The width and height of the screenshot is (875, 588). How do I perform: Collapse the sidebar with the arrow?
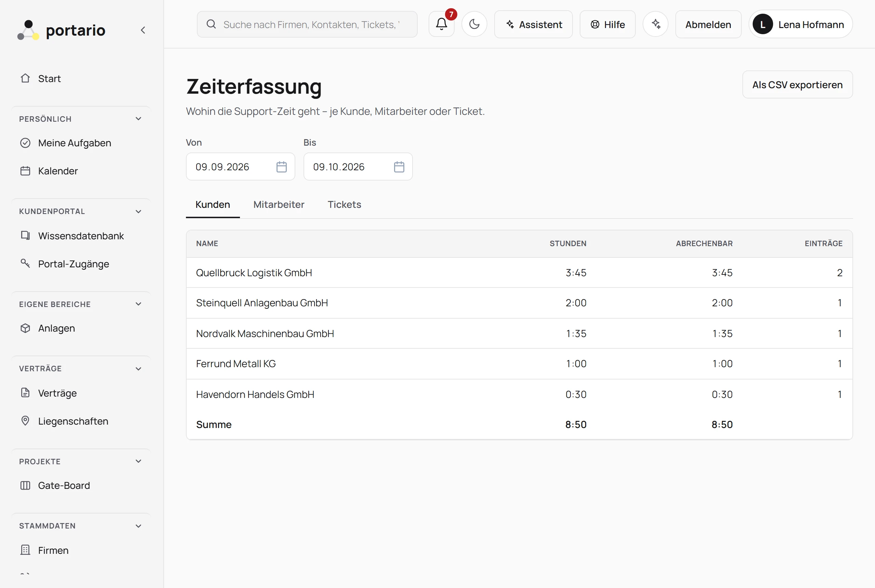pyautogui.click(x=143, y=30)
